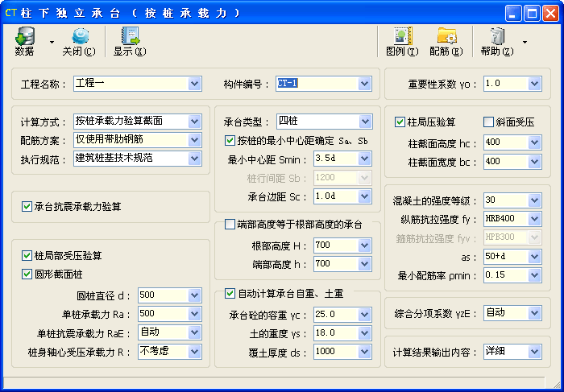
Task: Expand the 承台类型 dropdown
Action: point(365,122)
